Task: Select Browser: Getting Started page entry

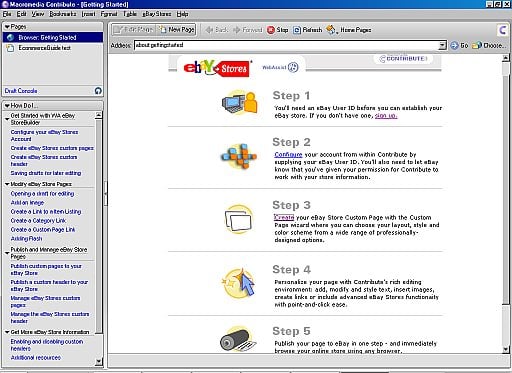Action: [53, 37]
